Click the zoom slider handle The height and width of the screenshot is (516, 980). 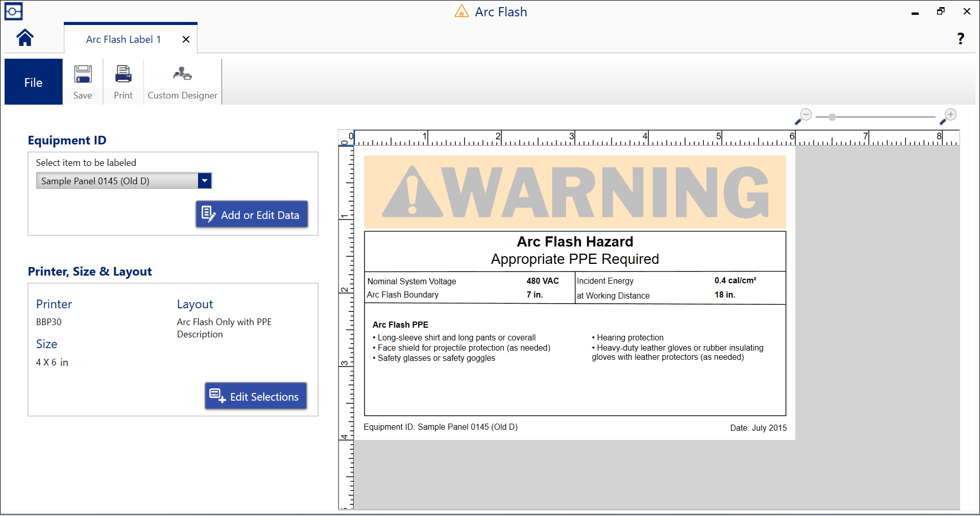point(832,117)
